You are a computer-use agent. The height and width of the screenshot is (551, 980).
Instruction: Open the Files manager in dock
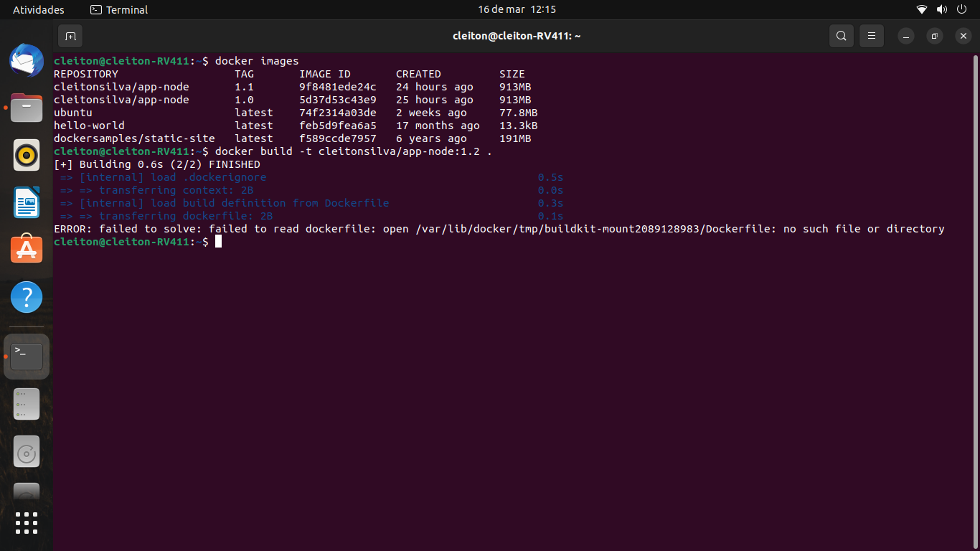point(27,108)
